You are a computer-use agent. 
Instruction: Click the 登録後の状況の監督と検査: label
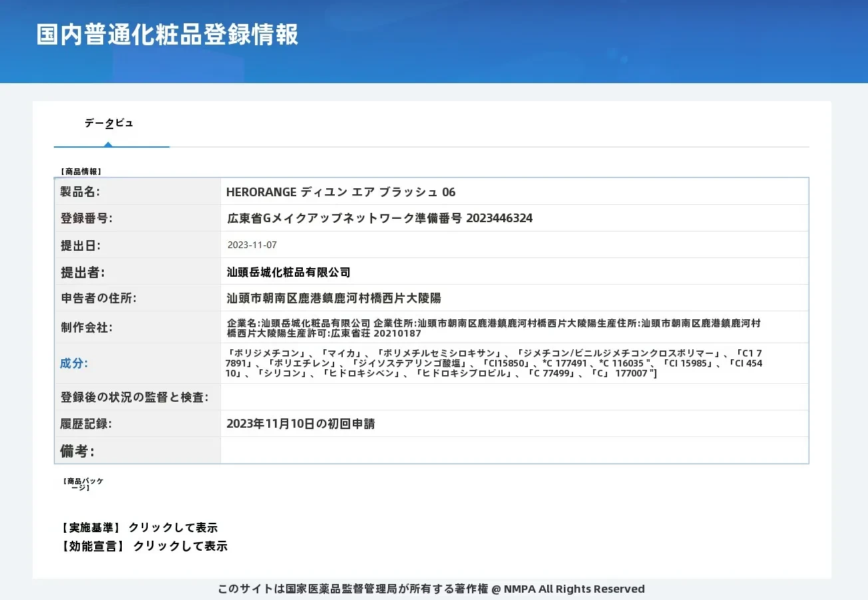tap(134, 397)
